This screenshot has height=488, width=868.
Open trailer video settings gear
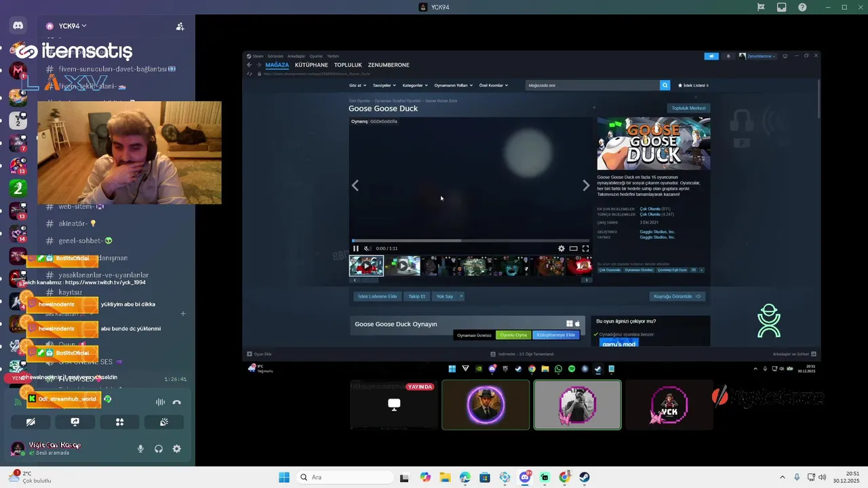[x=561, y=248]
